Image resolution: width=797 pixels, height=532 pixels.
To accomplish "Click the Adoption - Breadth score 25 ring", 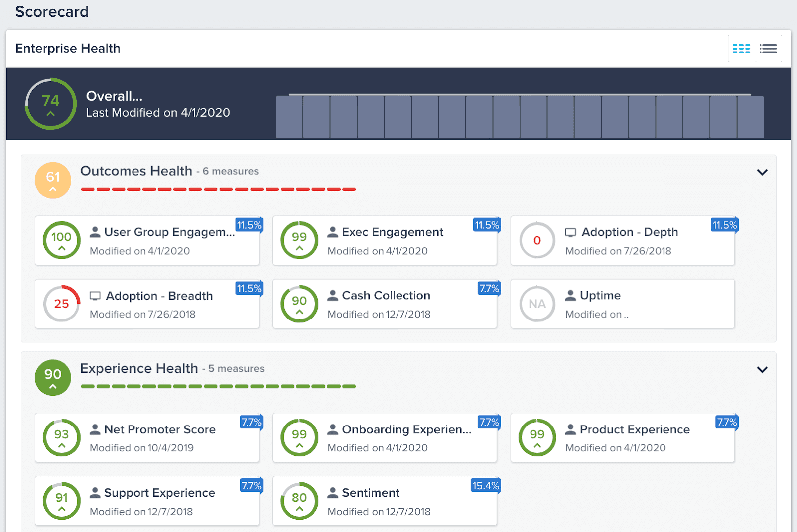I will click(61, 304).
